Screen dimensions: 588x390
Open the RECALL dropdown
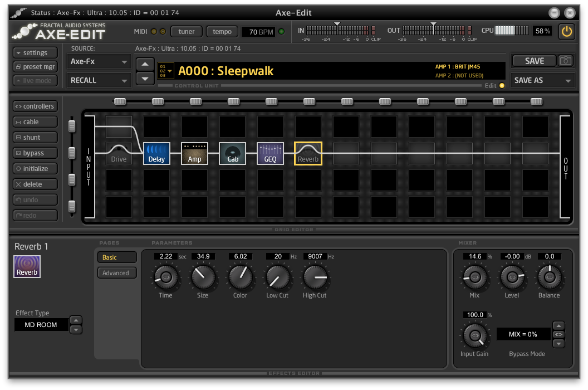pos(99,80)
